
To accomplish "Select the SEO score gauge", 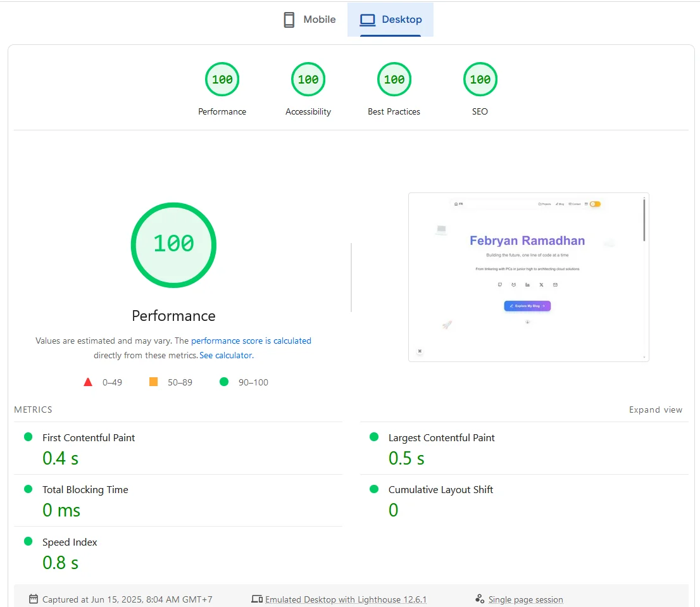I will coord(480,80).
